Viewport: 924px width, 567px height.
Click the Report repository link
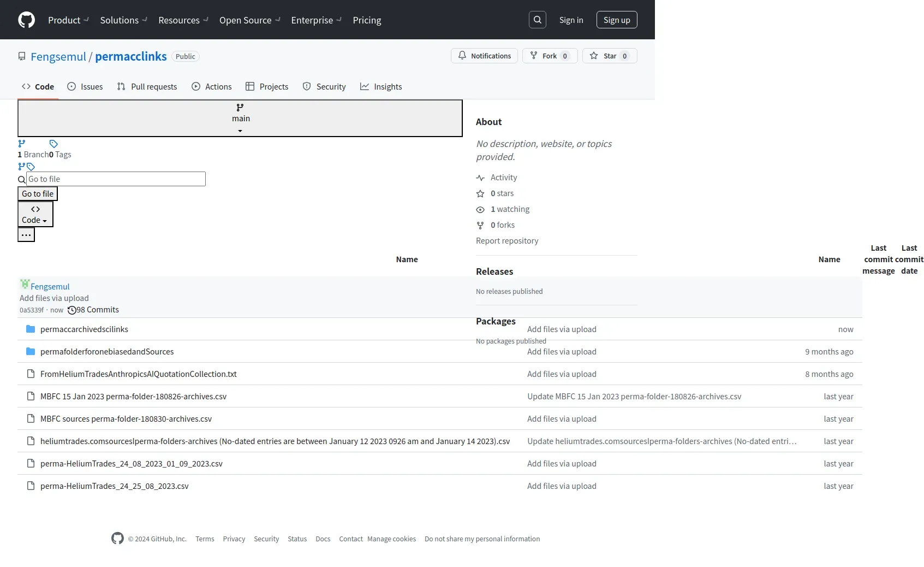(507, 241)
